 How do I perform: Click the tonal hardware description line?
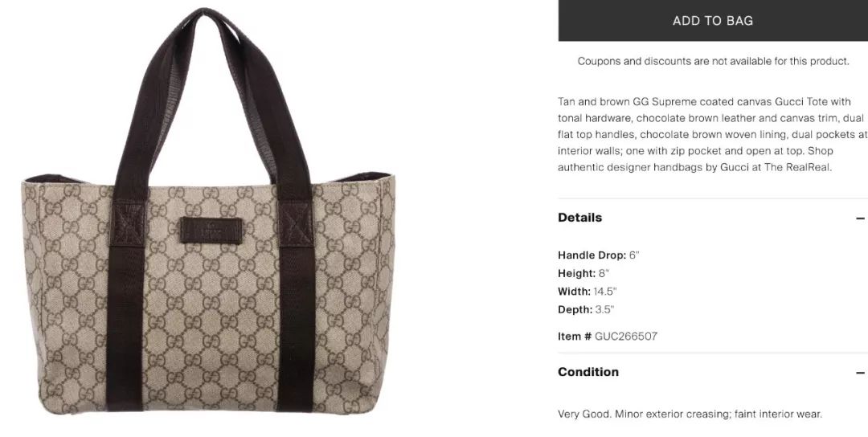click(x=710, y=118)
